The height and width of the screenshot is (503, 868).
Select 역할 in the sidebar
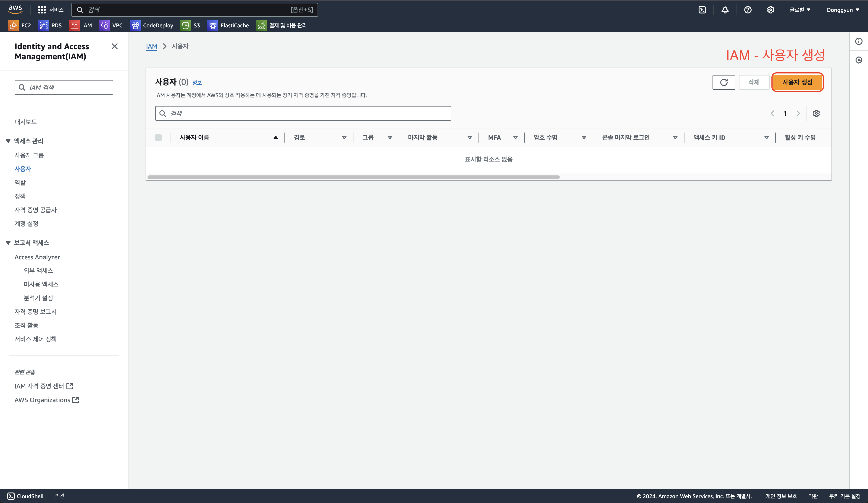[x=20, y=182]
